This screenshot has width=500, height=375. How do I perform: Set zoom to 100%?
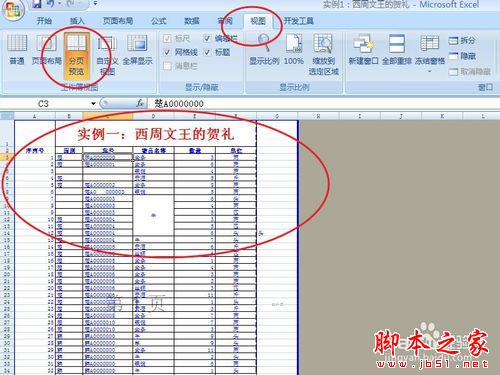[294, 50]
